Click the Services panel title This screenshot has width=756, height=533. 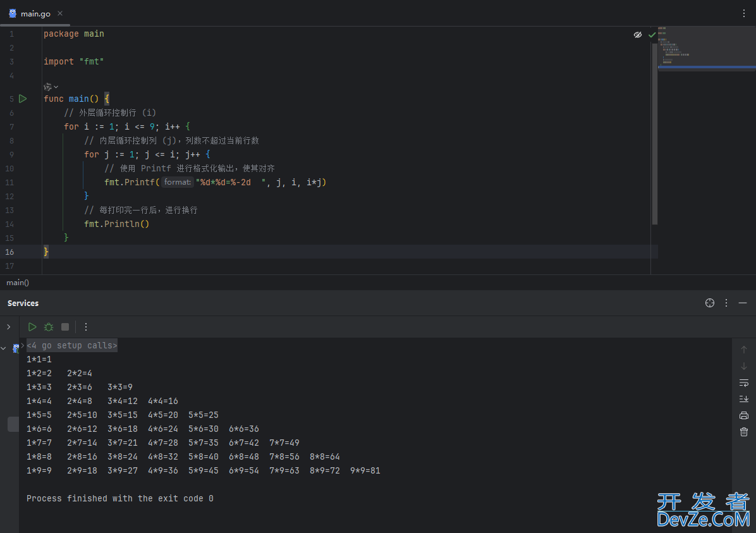coord(23,303)
